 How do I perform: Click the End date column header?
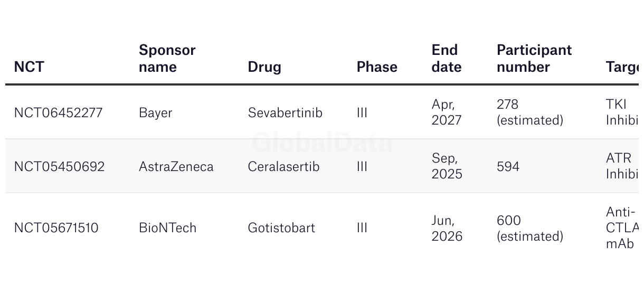tap(446, 59)
